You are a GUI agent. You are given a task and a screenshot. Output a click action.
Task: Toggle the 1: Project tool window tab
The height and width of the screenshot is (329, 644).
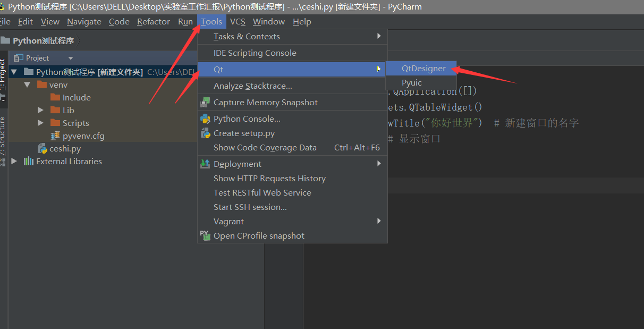(3, 80)
